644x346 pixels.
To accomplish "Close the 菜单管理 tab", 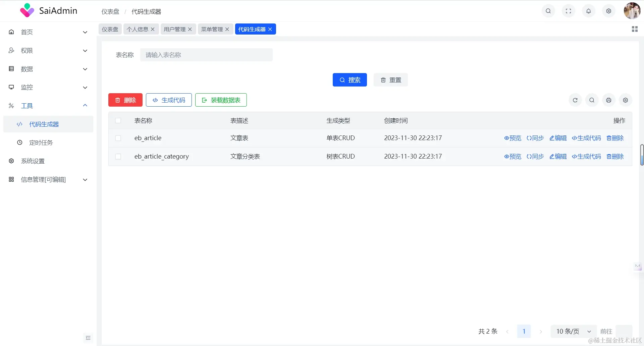I will (x=227, y=29).
